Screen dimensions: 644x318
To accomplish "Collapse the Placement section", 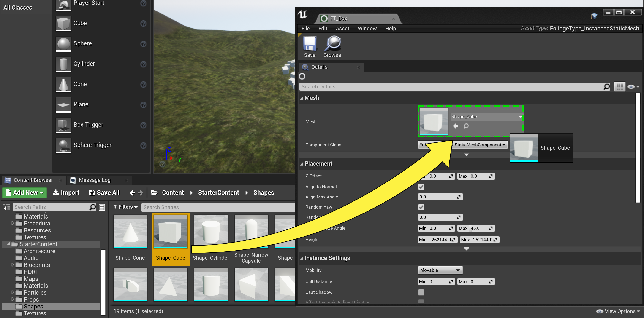I will (x=301, y=164).
